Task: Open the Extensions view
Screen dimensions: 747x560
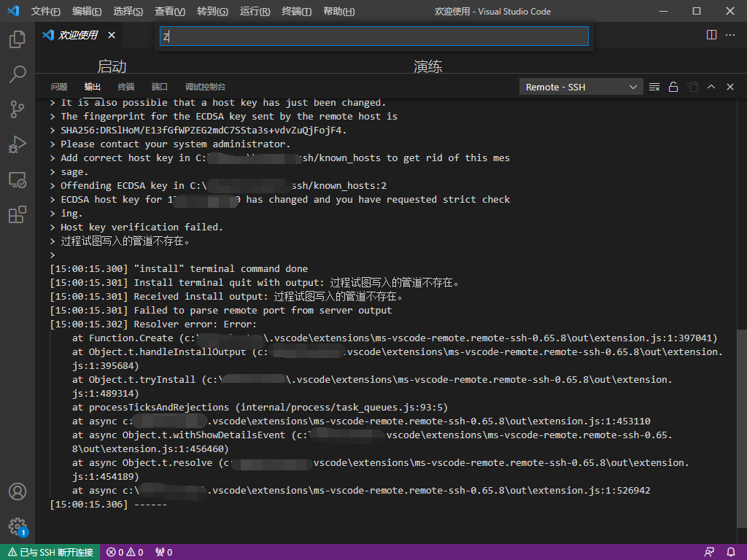Action: (18, 215)
